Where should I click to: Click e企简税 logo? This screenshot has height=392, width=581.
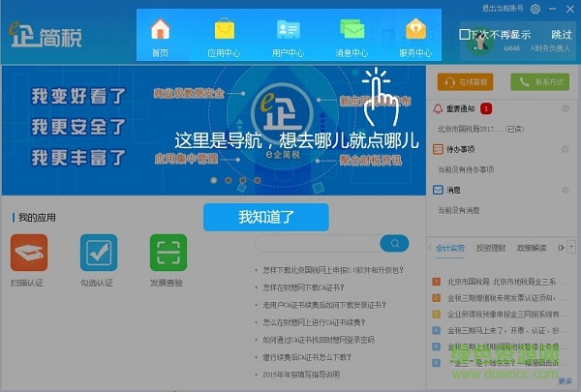tap(46, 35)
